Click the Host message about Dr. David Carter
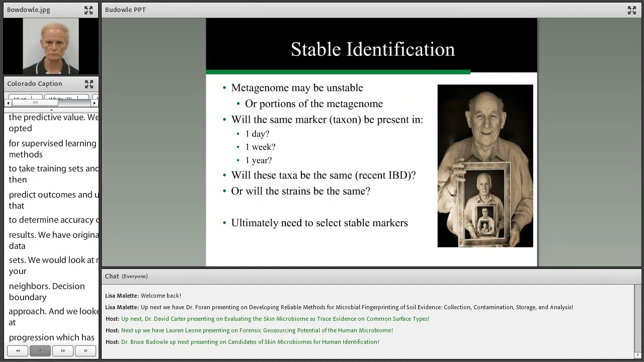 point(267,319)
